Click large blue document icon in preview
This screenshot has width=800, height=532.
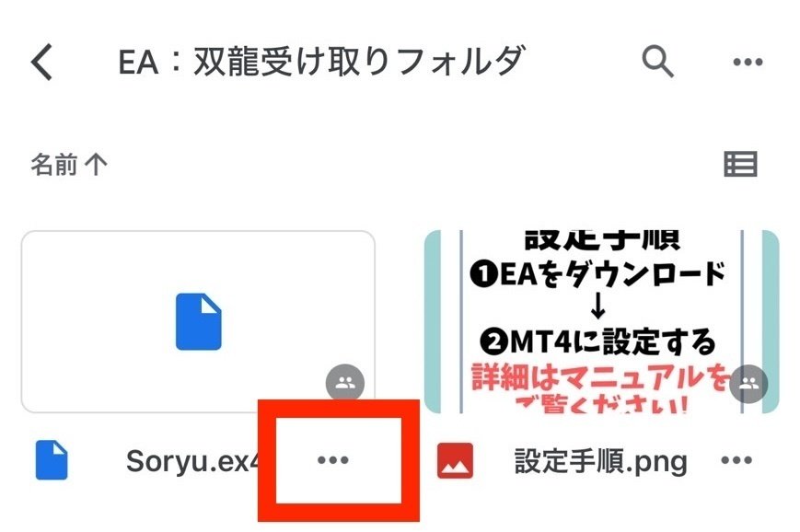point(199,321)
